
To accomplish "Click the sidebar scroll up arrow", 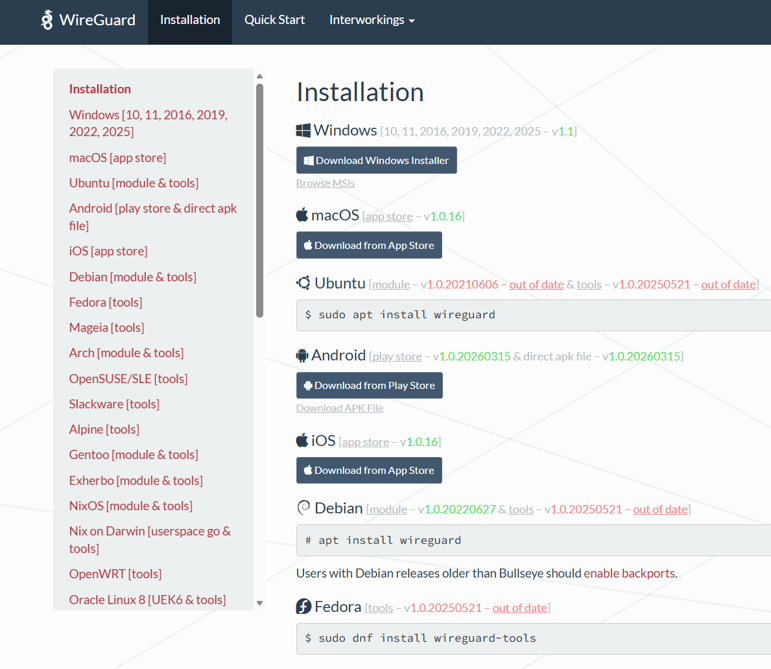I will pyautogui.click(x=260, y=76).
